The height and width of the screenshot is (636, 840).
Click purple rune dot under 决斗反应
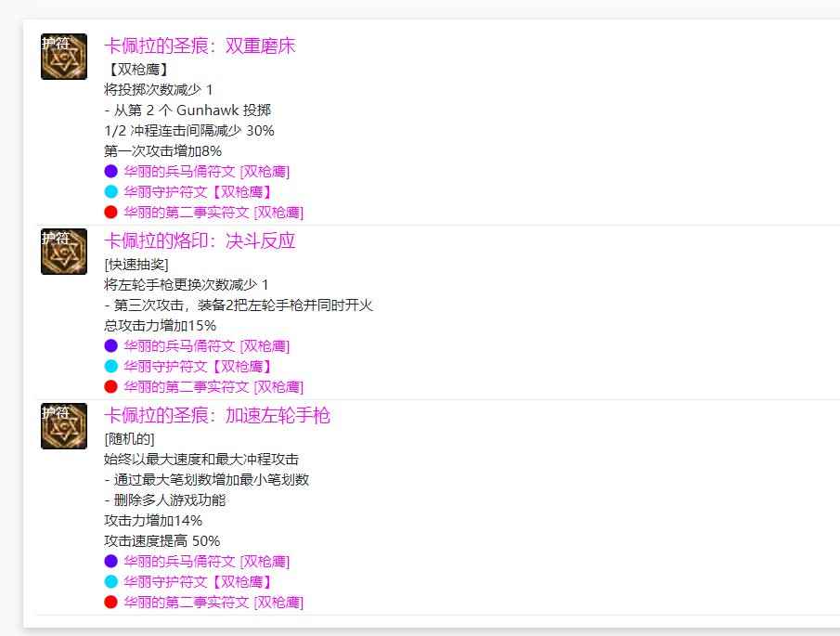[x=110, y=345]
